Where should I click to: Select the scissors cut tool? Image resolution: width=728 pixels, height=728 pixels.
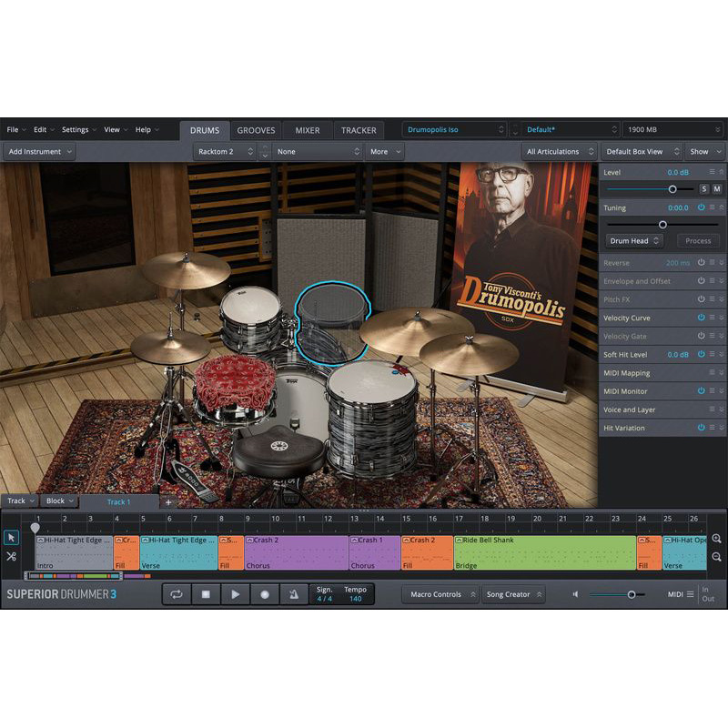click(x=11, y=556)
